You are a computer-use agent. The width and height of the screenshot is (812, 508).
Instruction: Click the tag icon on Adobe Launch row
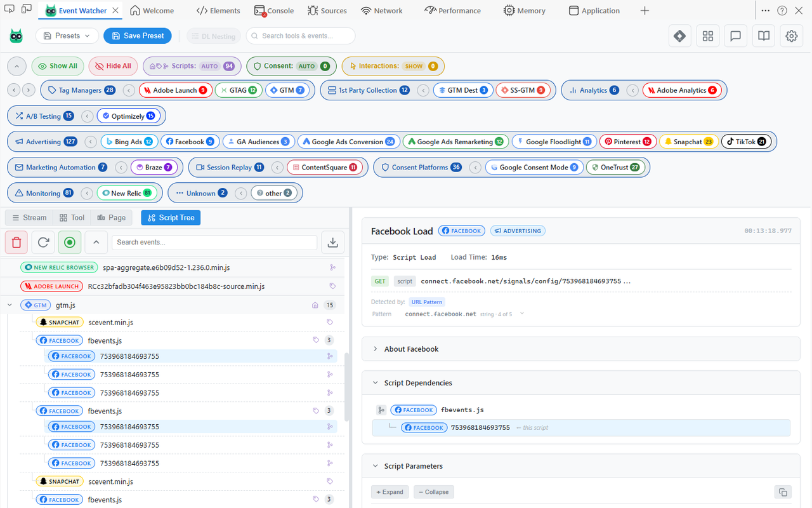point(332,286)
